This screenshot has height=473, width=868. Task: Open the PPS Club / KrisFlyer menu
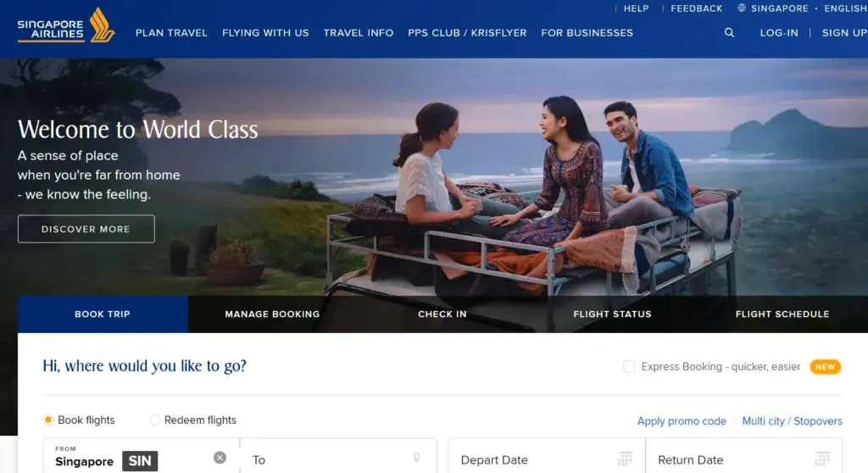(x=467, y=33)
